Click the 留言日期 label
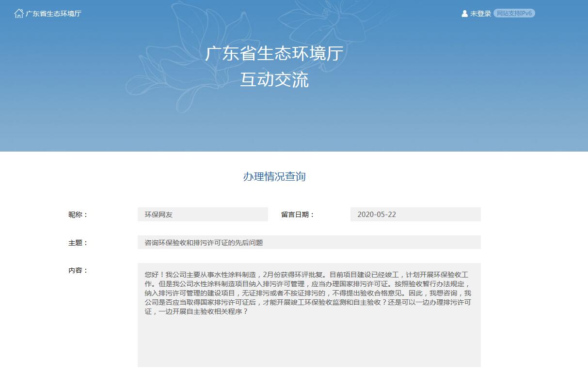The image size is (588, 371). point(298,215)
